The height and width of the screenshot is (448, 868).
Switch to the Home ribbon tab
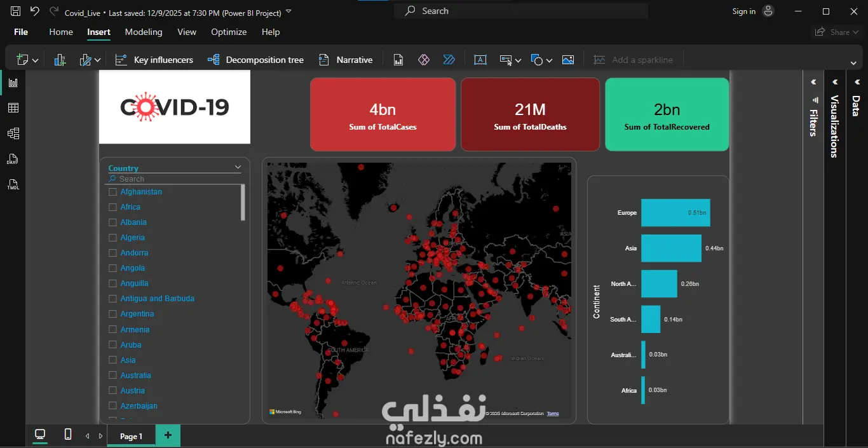click(61, 32)
